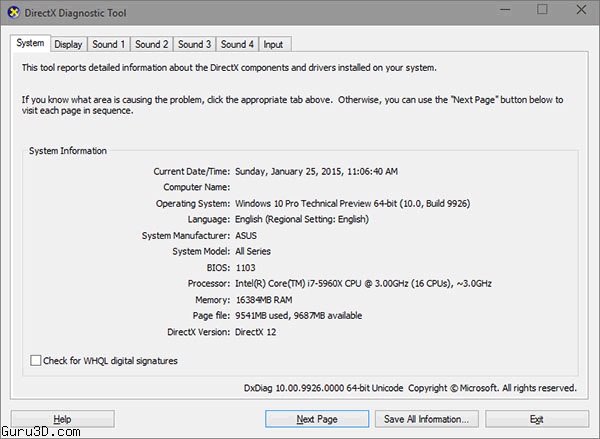Screen dimensions: 600x439
Task: Maximize the DirectX Diagnostic Tool window
Action: 542,10
